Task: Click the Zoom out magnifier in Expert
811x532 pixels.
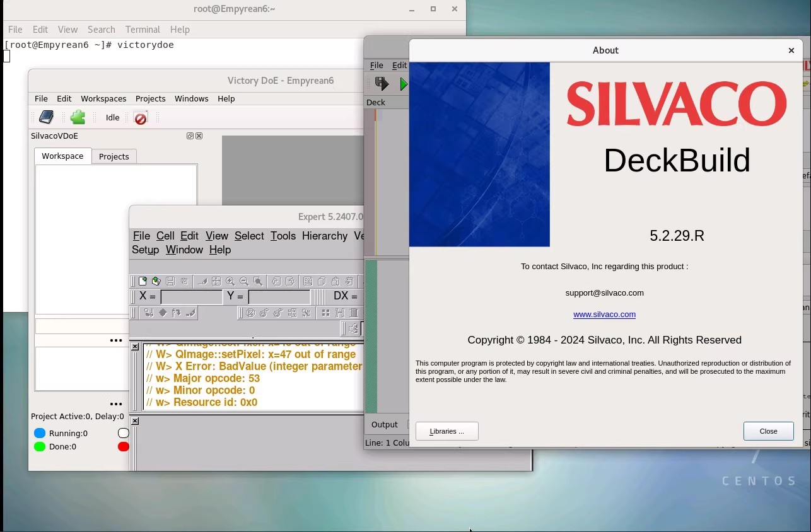Action: 244,281
